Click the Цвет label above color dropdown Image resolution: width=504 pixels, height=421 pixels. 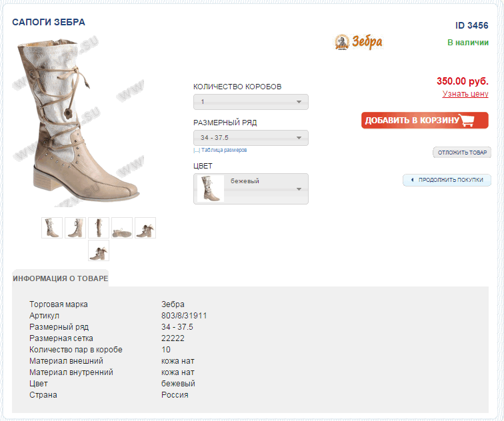tap(203, 166)
